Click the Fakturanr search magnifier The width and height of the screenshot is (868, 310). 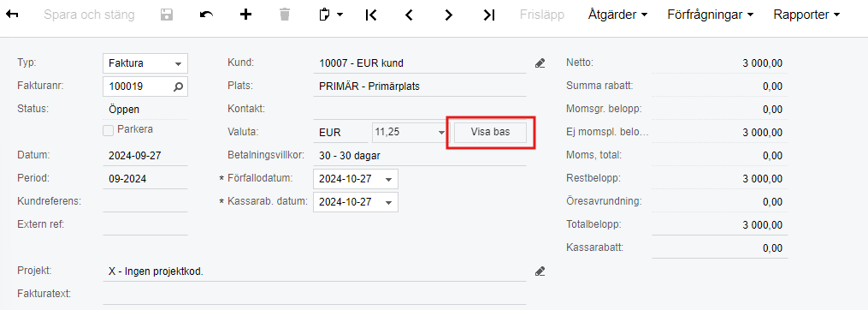[178, 86]
